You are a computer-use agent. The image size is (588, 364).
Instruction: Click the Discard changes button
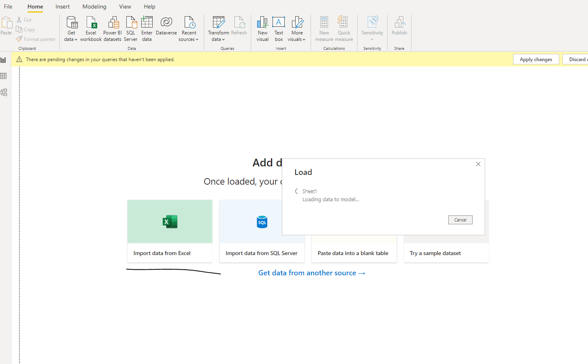coord(575,59)
